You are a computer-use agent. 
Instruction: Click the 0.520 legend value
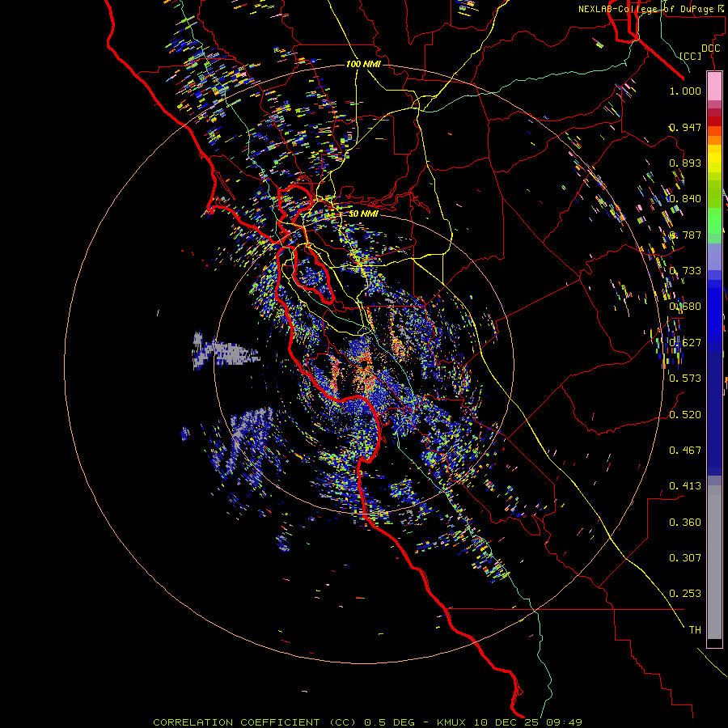point(685,415)
